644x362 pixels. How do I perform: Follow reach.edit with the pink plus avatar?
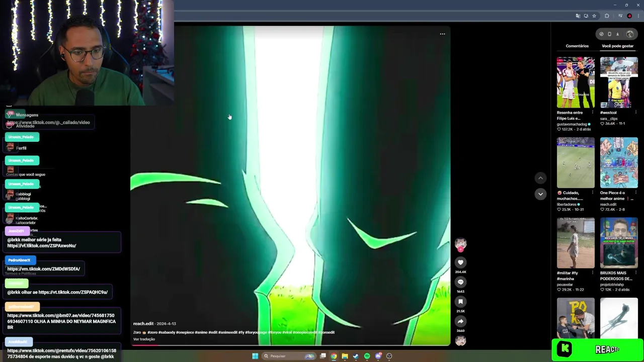(460, 245)
